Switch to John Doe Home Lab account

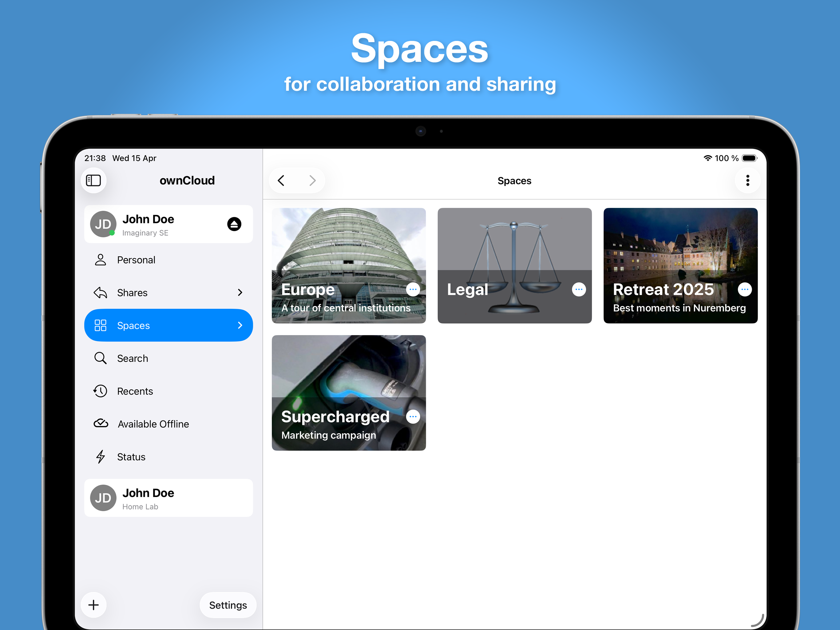click(x=168, y=498)
